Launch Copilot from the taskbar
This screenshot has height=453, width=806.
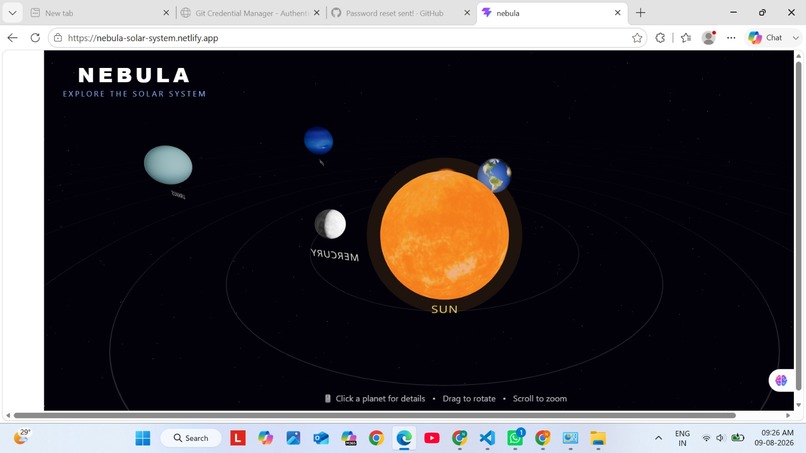coord(265,438)
